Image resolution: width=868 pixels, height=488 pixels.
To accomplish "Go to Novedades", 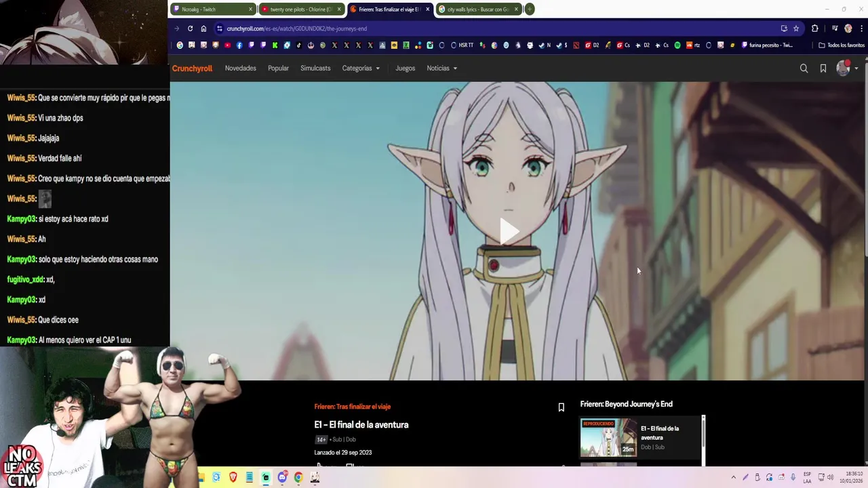I will (x=241, y=68).
